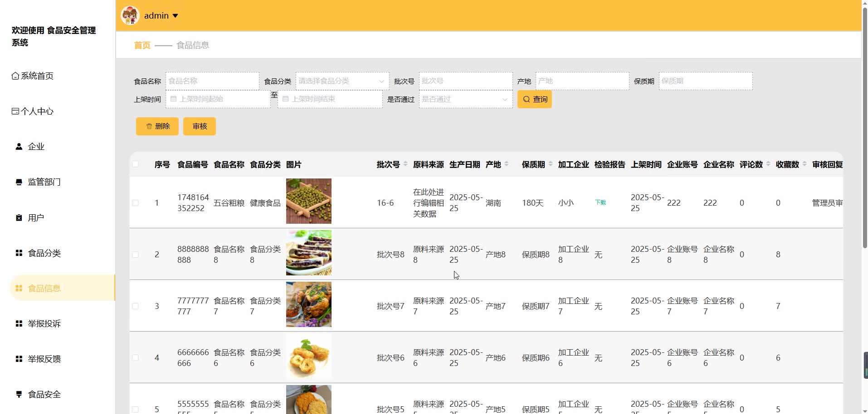Click the admin user avatar icon
The width and height of the screenshot is (868, 414).
coord(130,15)
